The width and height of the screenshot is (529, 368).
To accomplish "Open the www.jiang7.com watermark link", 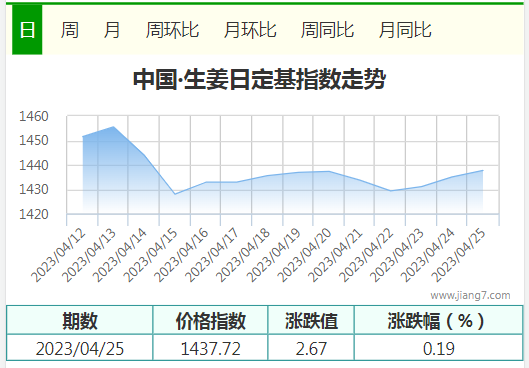I will coord(470,295).
